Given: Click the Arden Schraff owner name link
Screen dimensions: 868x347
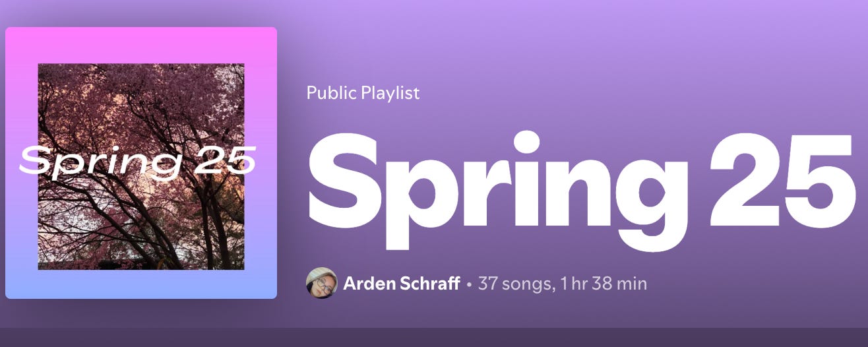Looking at the screenshot, I should pos(402,284).
